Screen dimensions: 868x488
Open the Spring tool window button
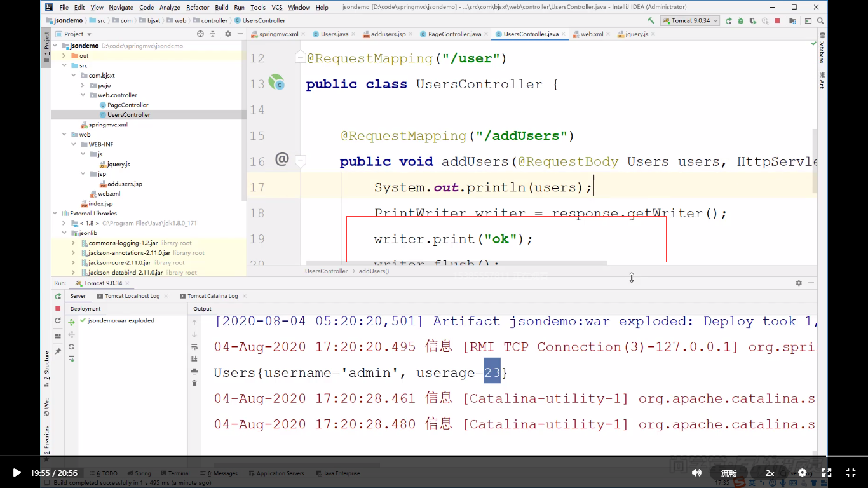click(x=139, y=473)
